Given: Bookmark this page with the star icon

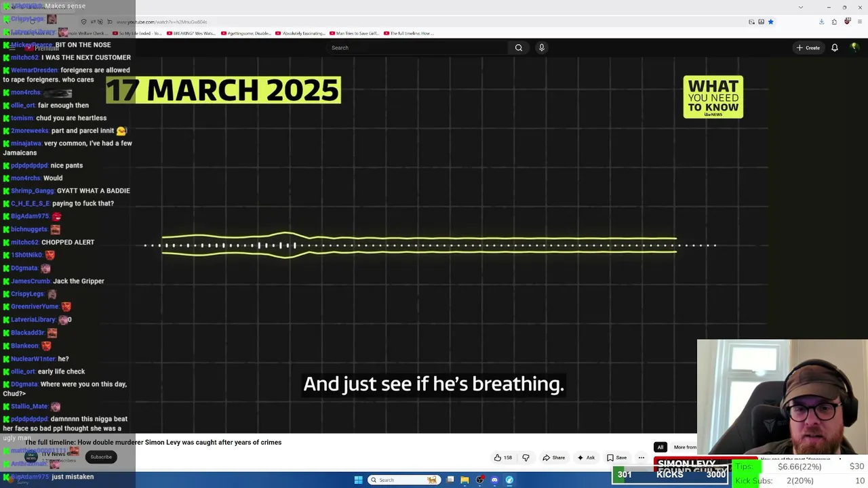Looking at the screenshot, I should 770,22.
